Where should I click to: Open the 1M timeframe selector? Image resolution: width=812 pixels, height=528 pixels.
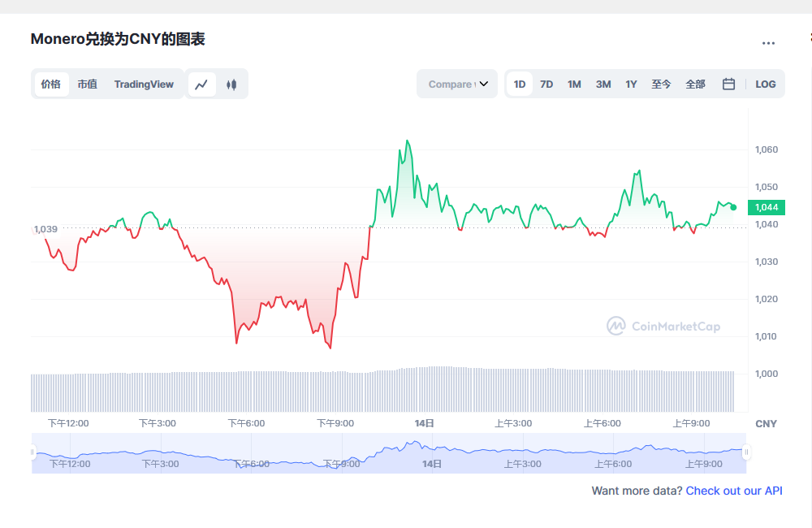click(574, 84)
